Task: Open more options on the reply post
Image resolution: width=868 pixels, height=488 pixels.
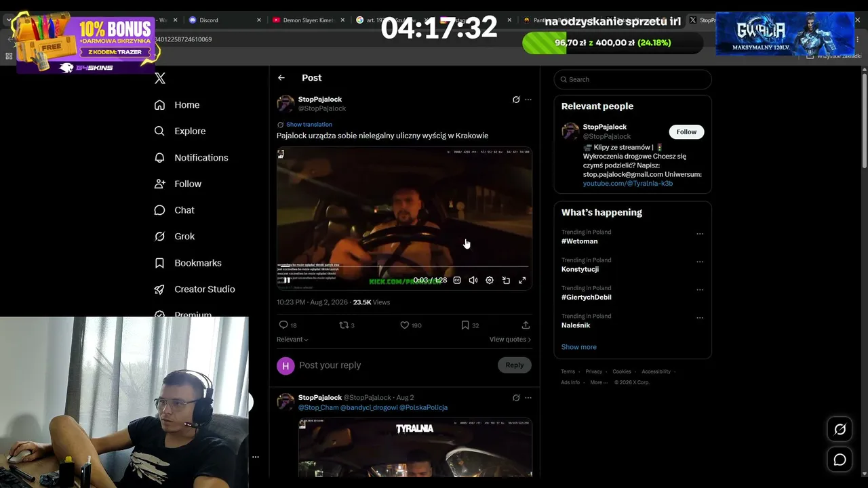Action: pos(528,398)
